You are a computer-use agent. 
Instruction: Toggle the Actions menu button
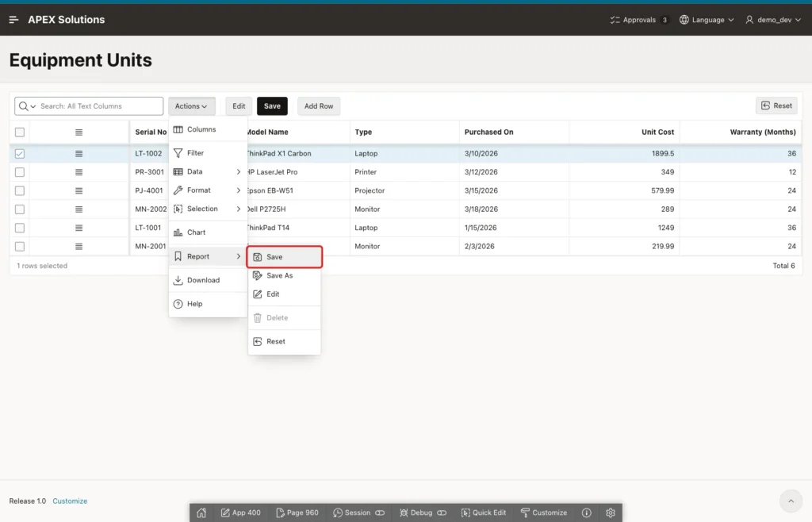point(192,106)
